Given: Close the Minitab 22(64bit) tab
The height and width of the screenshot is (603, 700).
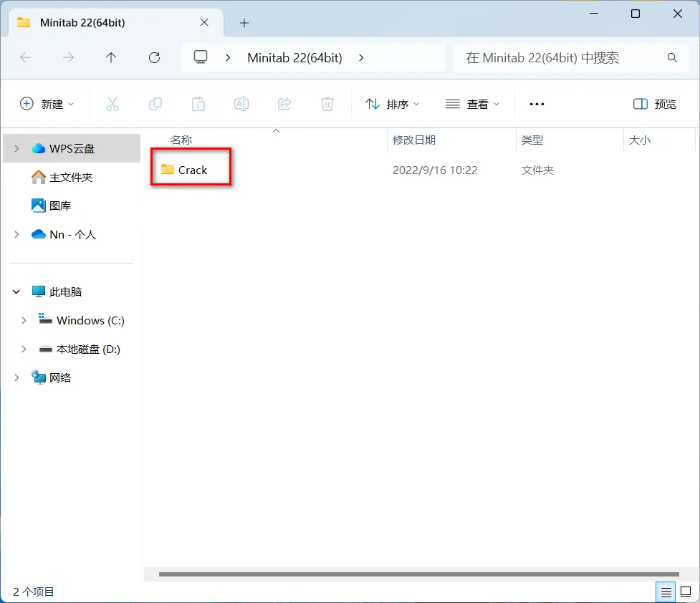Looking at the screenshot, I should (204, 22).
